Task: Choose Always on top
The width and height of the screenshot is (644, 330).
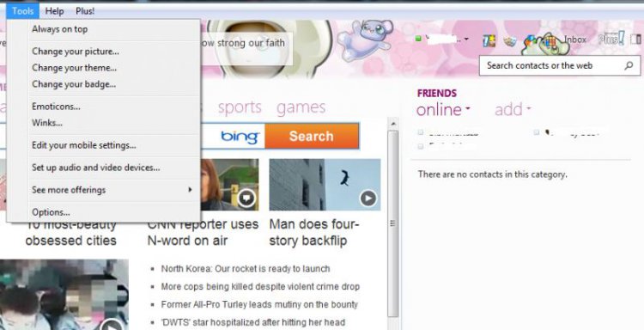Action: point(59,29)
